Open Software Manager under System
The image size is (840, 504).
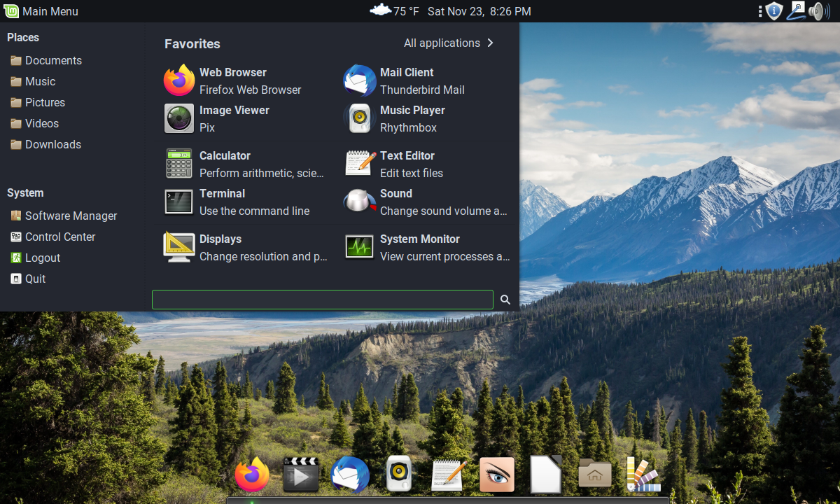70,216
